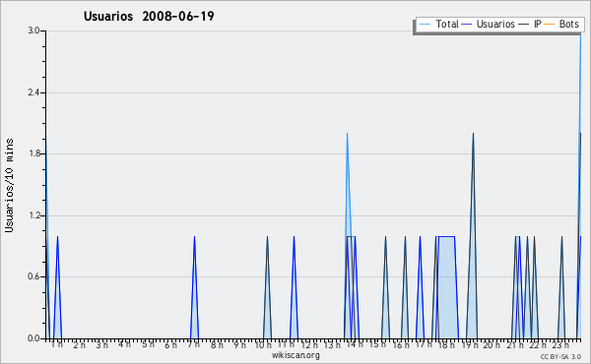Click the '22 h' x-axis label
The image size is (591, 364).
[538, 344]
